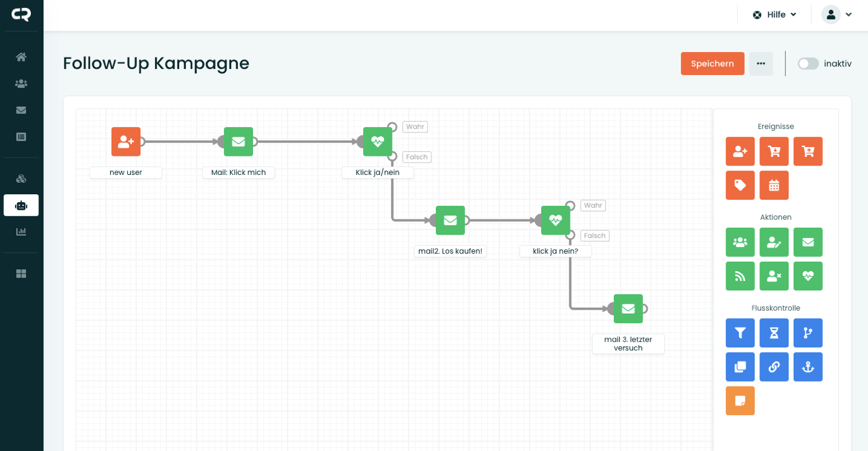The height and width of the screenshot is (451, 868).
Task: Select the cart with plus event
Action: 808,151
